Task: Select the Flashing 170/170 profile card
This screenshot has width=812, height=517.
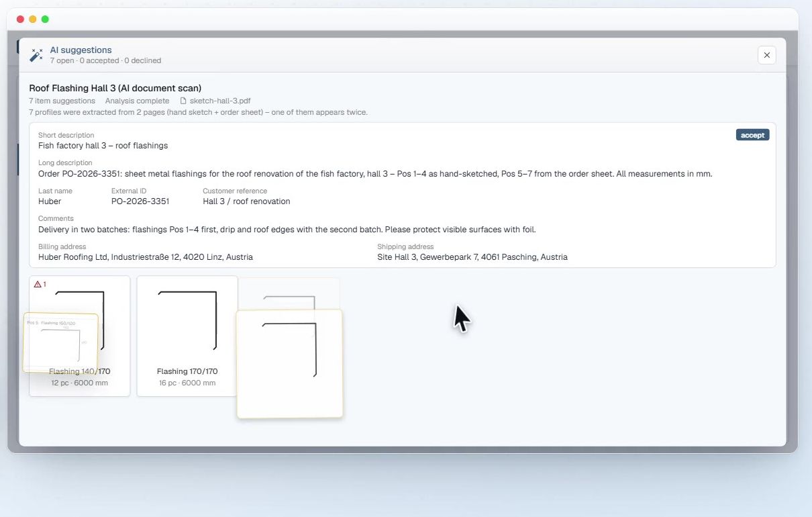Action: pos(187,336)
